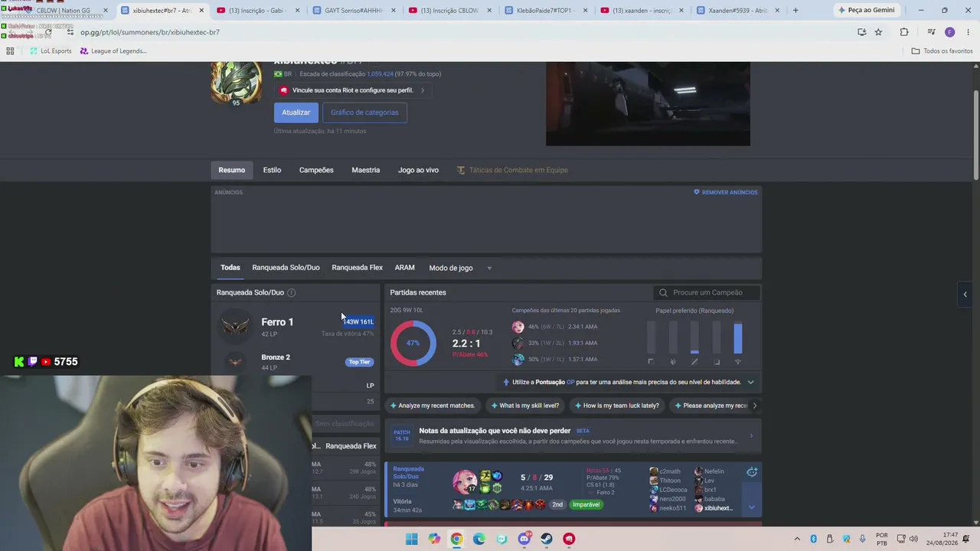The width and height of the screenshot is (980, 551).
Task: Expand the Pontuação OP banner chevron
Action: [x=750, y=382]
